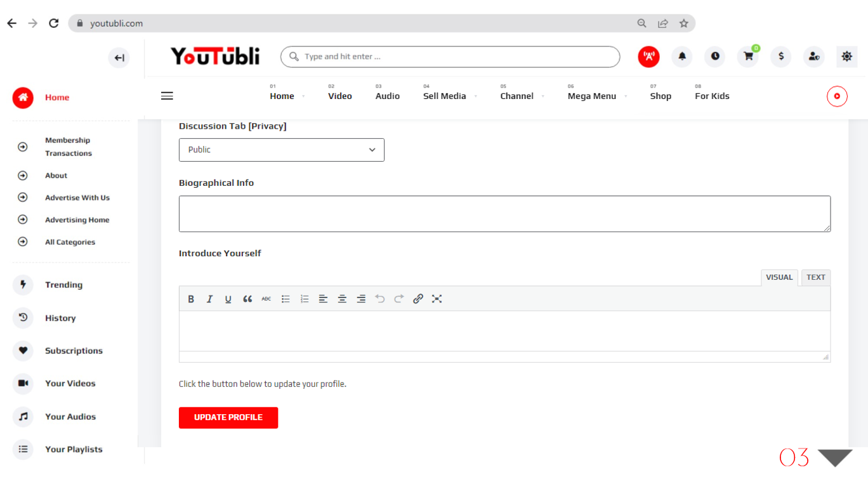This screenshot has width=868, height=484.
Task: Click the redo arrow in editor
Action: pyautogui.click(x=399, y=299)
